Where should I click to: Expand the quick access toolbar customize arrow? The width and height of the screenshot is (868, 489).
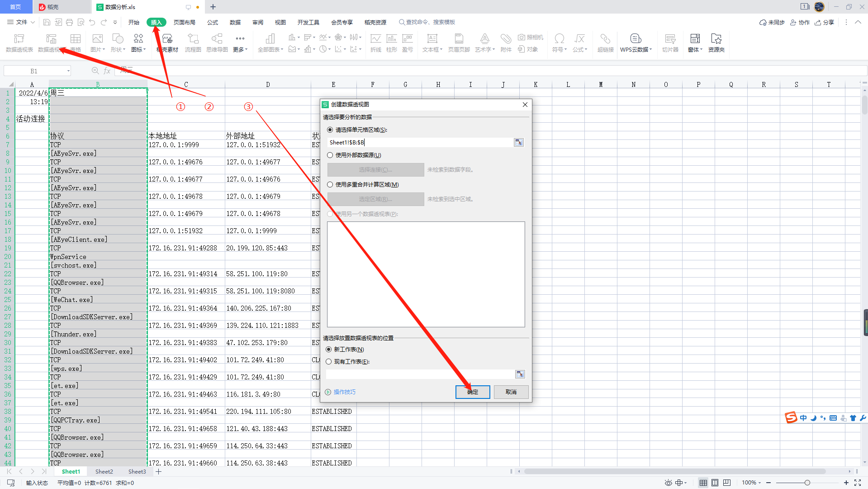115,22
